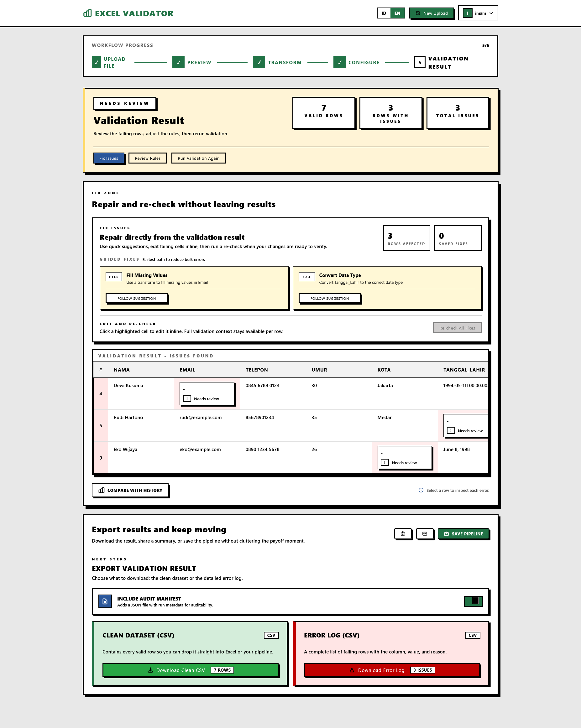The image size is (581, 728).
Task: Go to Transform step checkmark
Action: point(259,62)
